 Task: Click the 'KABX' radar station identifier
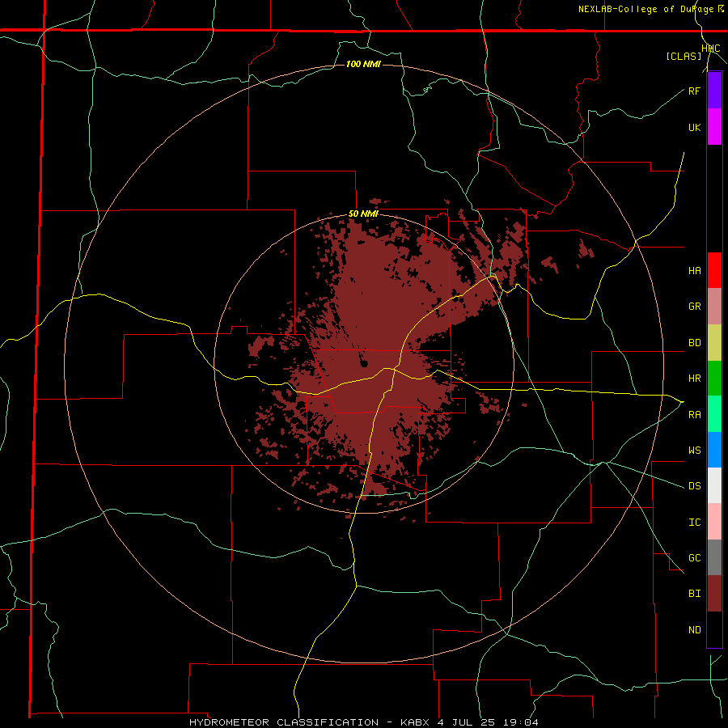point(416,722)
